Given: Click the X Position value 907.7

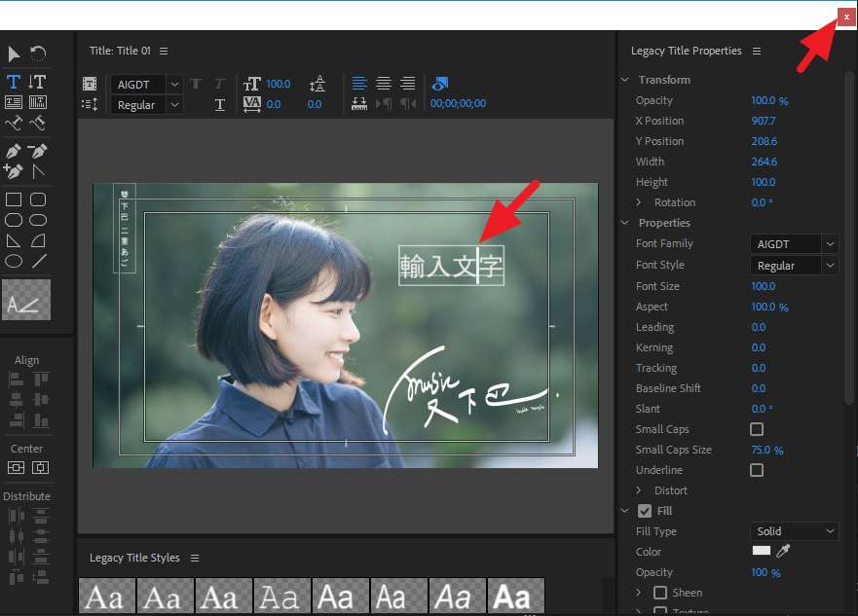Looking at the screenshot, I should pos(763,121).
